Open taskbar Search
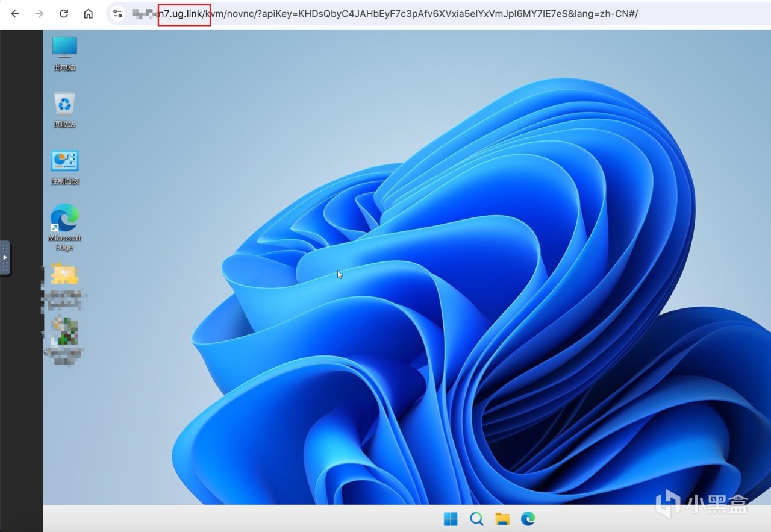 pos(476,519)
